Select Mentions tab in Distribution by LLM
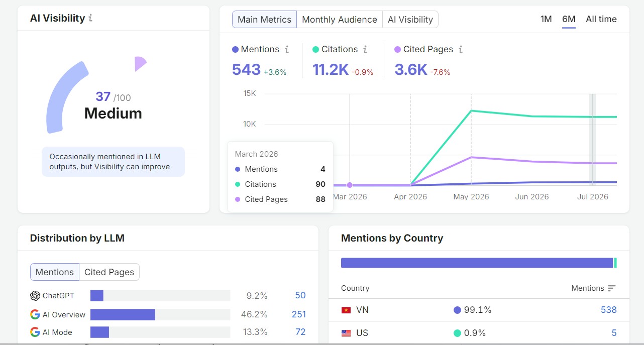Viewport: 644px width, 345px height. pyautogui.click(x=55, y=272)
